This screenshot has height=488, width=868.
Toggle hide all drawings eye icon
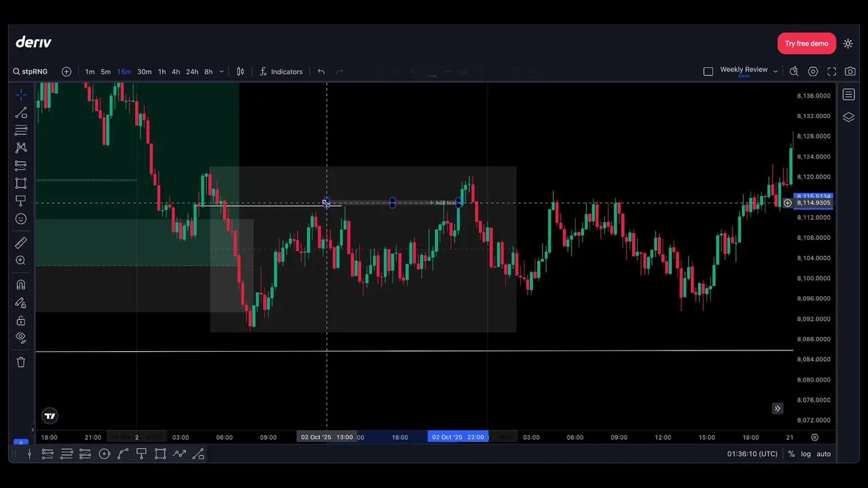click(21, 338)
